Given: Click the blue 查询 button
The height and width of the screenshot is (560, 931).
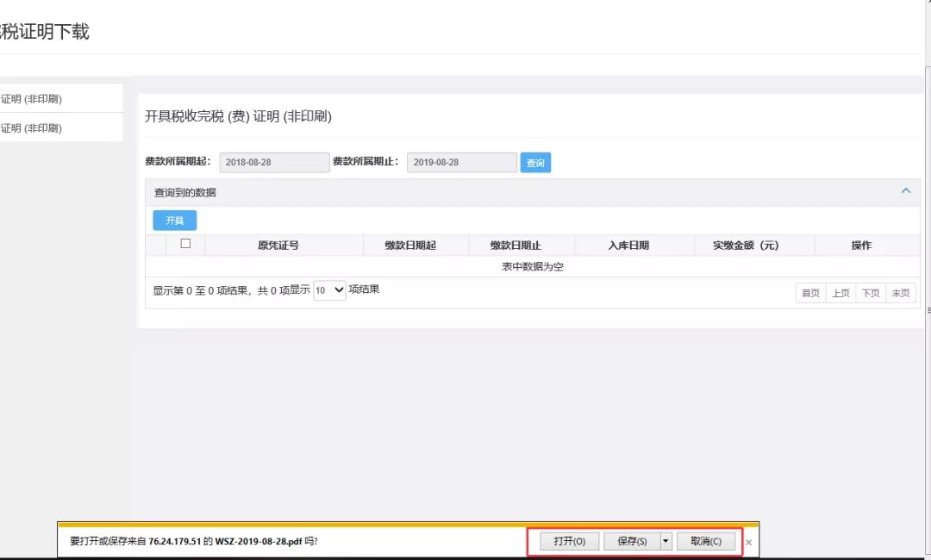Looking at the screenshot, I should pos(535,163).
